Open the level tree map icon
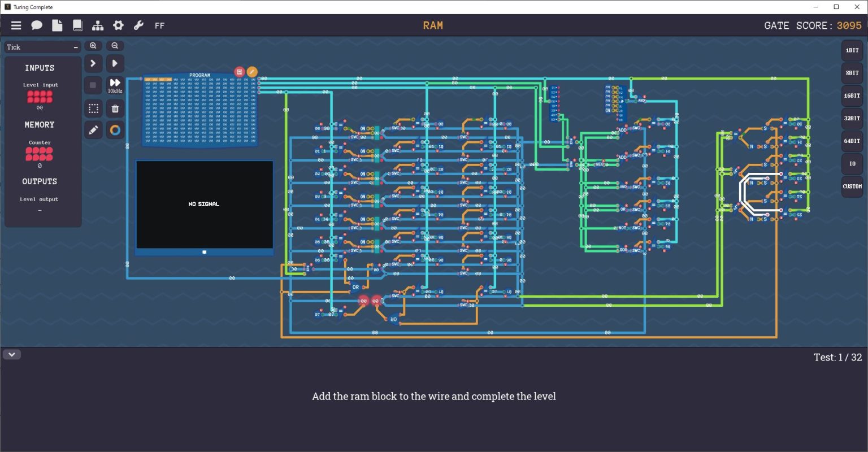This screenshot has width=868, height=452. (98, 25)
